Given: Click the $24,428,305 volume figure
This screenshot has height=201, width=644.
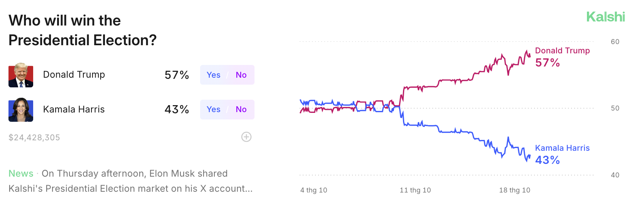Looking at the screenshot, I should coord(34,138).
